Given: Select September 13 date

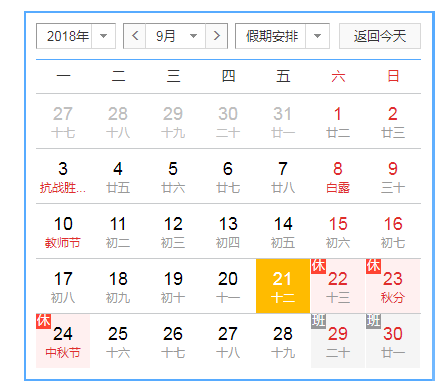Looking at the screenshot, I should click(228, 231).
